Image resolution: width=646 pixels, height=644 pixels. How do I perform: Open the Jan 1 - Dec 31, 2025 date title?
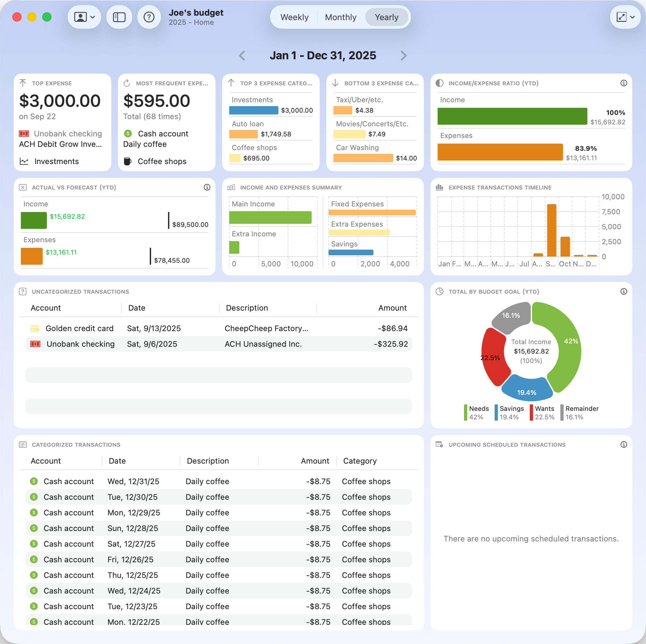pyautogui.click(x=323, y=55)
